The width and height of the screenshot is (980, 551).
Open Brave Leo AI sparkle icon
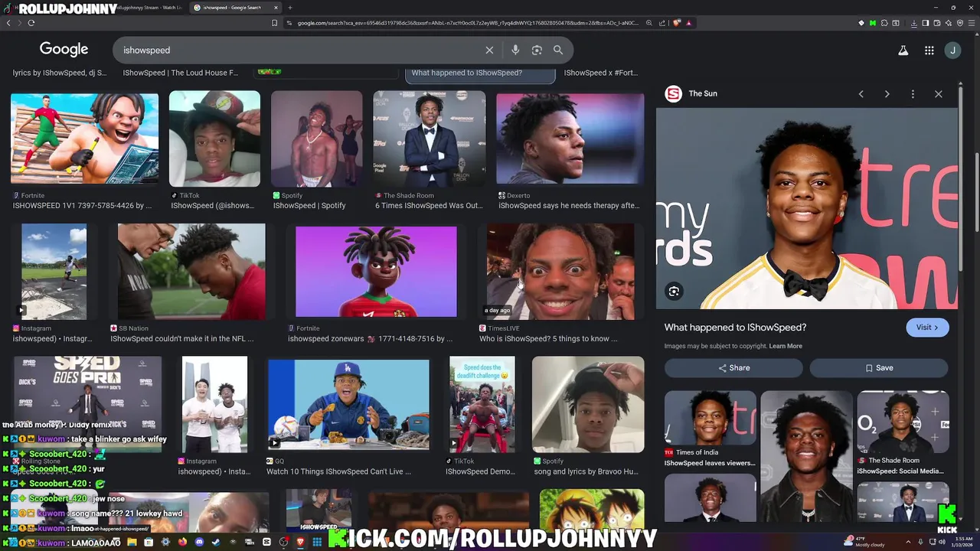coord(949,23)
